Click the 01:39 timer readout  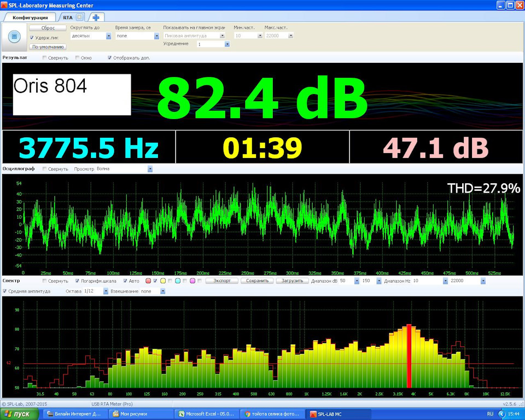[262, 147]
